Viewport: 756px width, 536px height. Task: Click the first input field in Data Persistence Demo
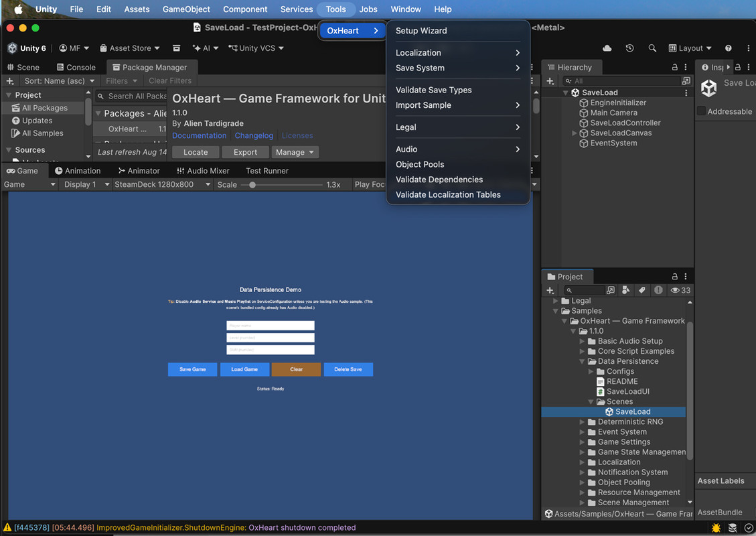pyautogui.click(x=271, y=326)
